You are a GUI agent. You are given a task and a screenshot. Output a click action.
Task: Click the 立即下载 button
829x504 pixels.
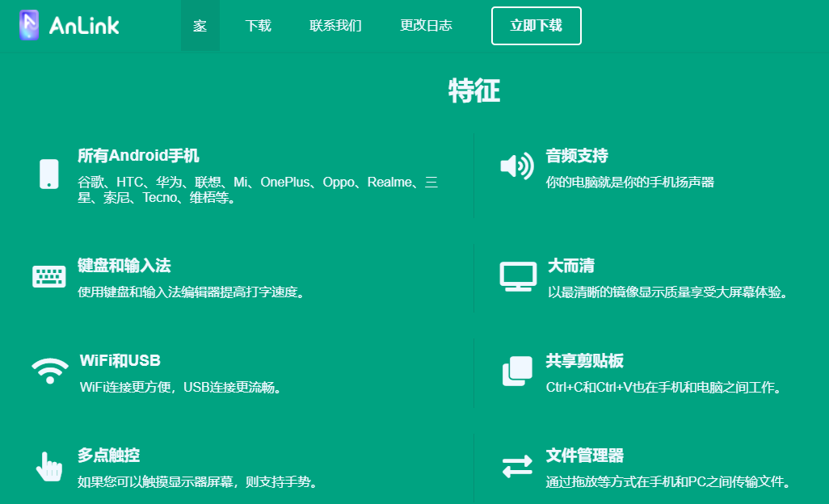[536, 25]
